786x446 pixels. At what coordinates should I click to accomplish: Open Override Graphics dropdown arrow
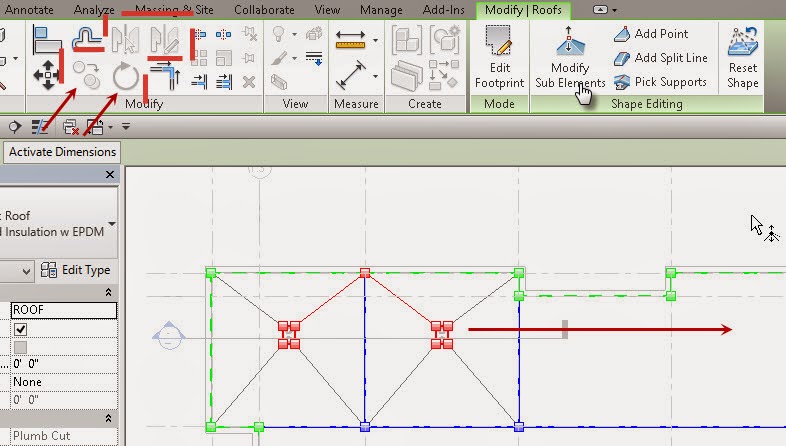(x=294, y=58)
